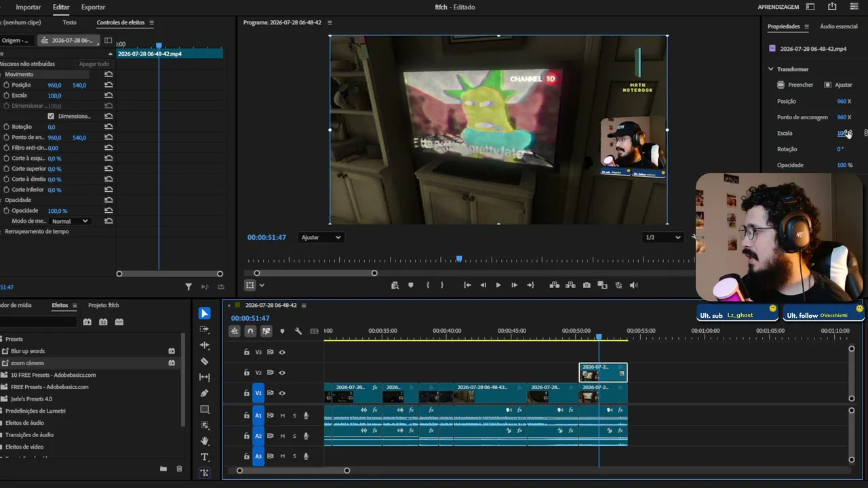Open the Program monitor panel menu
868x488 pixels.
pos(330,22)
